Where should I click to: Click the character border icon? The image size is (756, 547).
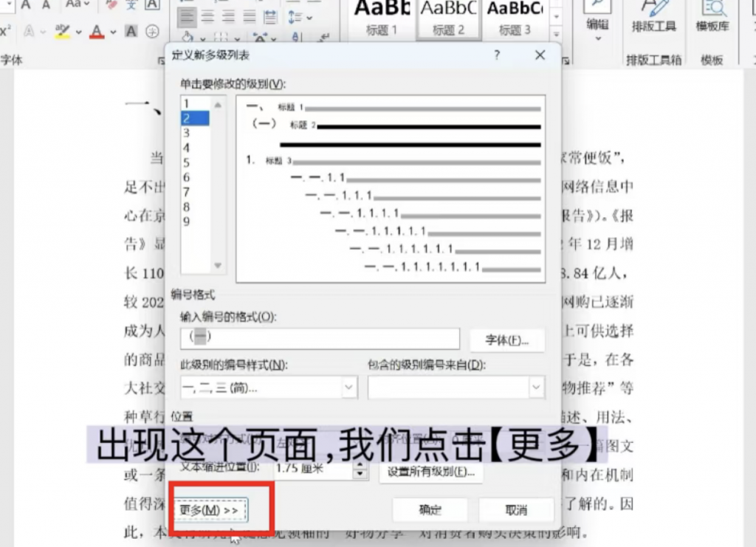[x=152, y=5]
